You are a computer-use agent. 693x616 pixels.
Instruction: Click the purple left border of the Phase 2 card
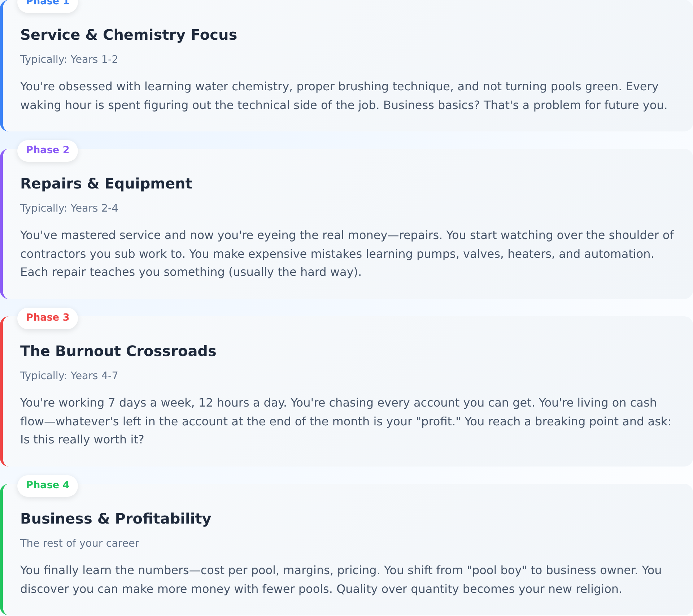(1, 224)
